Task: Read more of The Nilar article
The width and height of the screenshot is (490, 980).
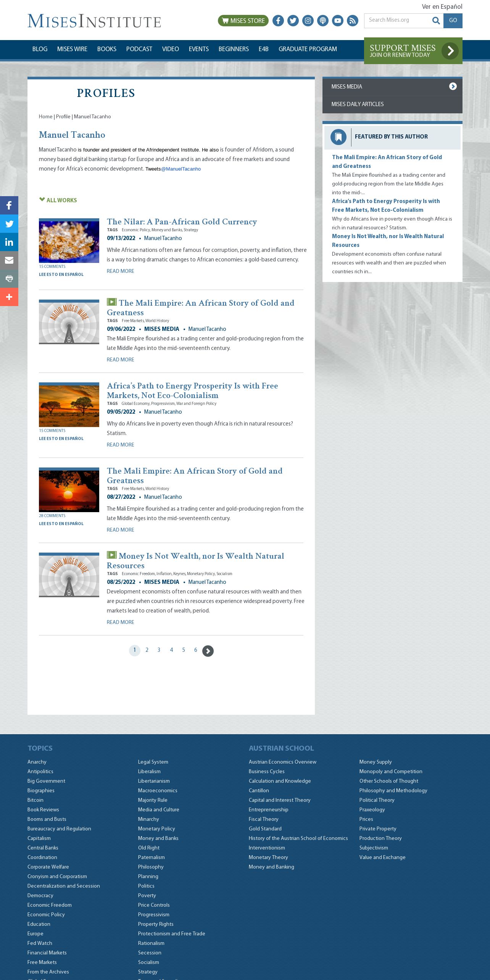Action: point(121,271)
